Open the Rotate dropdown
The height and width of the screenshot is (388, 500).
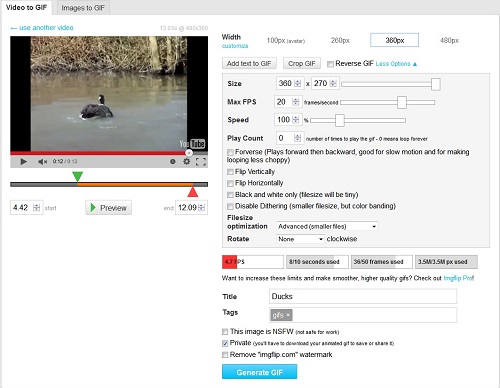click(x=300, y=239)
